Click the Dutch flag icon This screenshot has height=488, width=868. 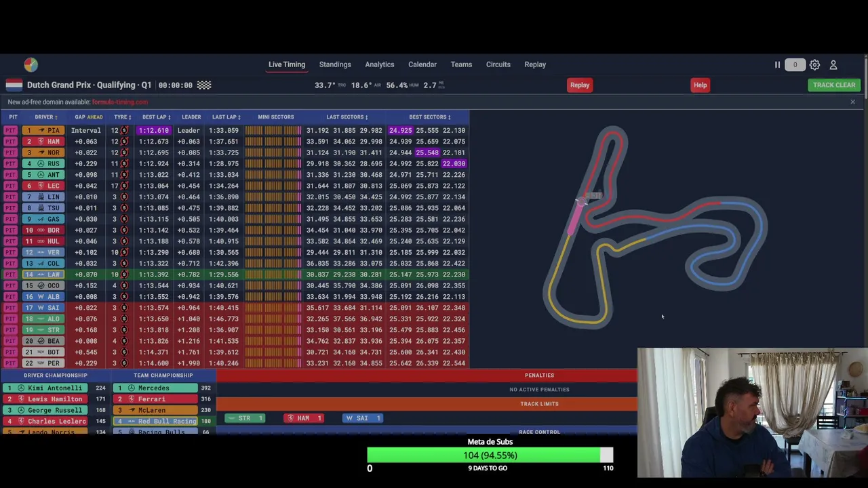(14, 85)
